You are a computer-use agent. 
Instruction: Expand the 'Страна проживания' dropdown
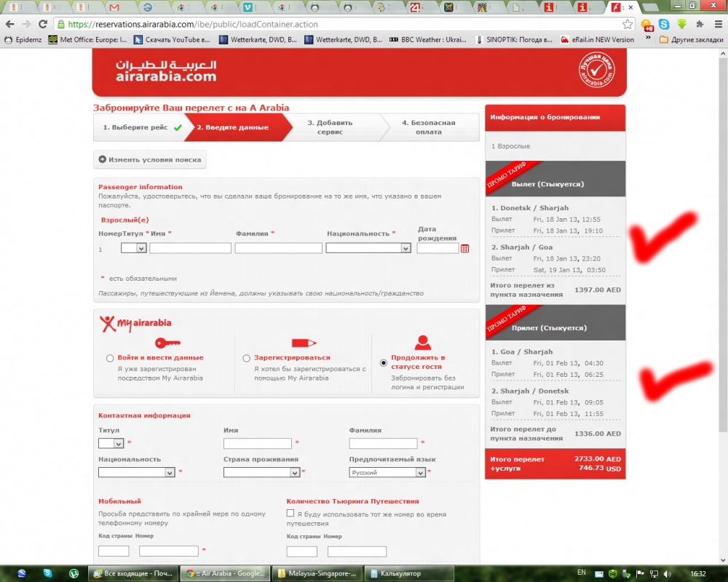[262, 472]
